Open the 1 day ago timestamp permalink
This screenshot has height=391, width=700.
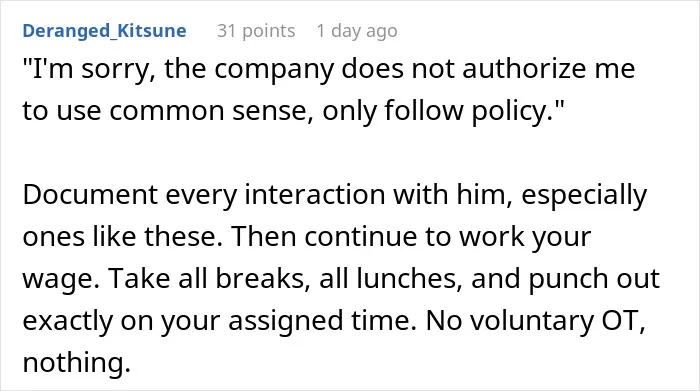[x=357, y=31]
